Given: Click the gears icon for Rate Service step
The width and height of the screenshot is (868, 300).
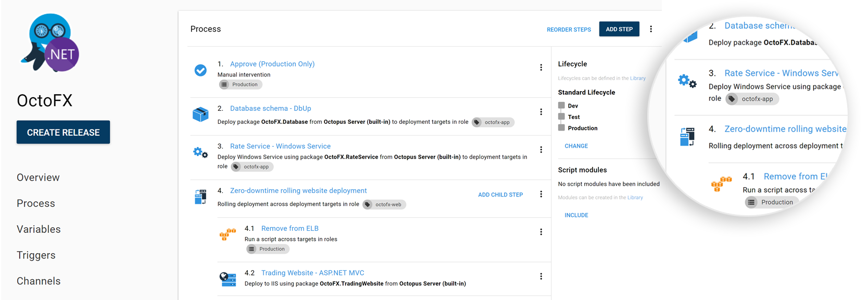Looking at the screenshot, I should pyautogui.click(x=200, y=153).
